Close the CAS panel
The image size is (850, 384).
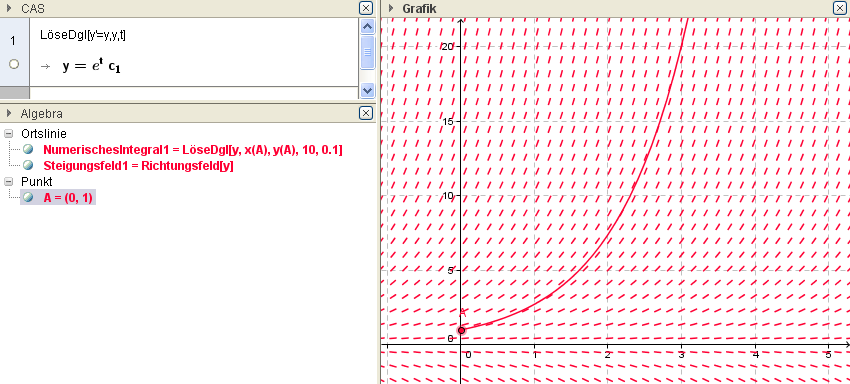pos(366,8)
